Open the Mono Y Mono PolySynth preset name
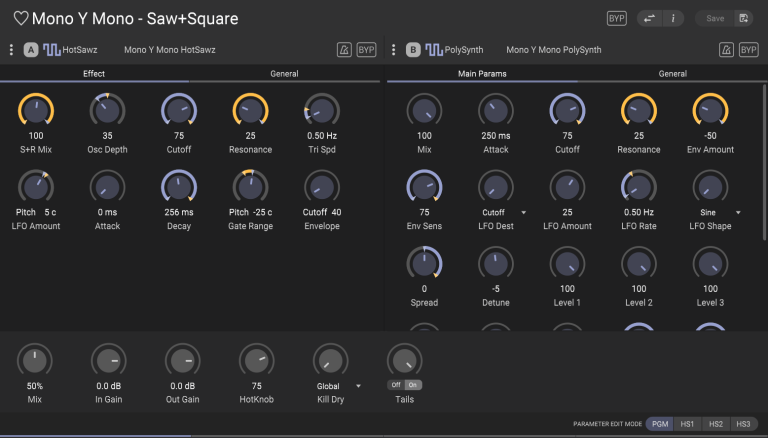768x438 pixels. [x=553, y=49]
